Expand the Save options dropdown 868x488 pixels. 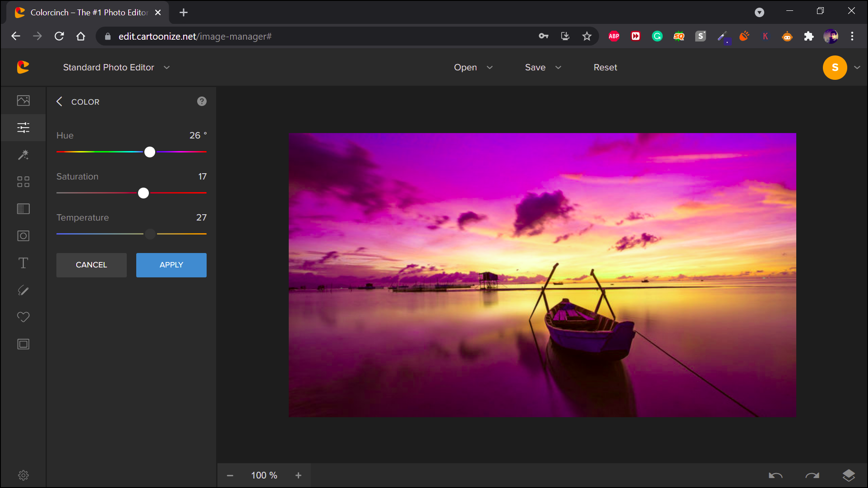559,67
